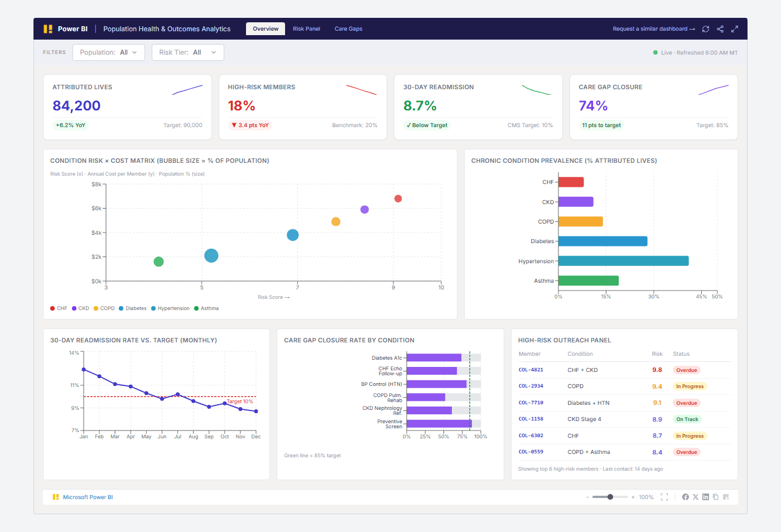Click In Progress badge for COL-2934

pyautogui.click(x=690, y=386)
